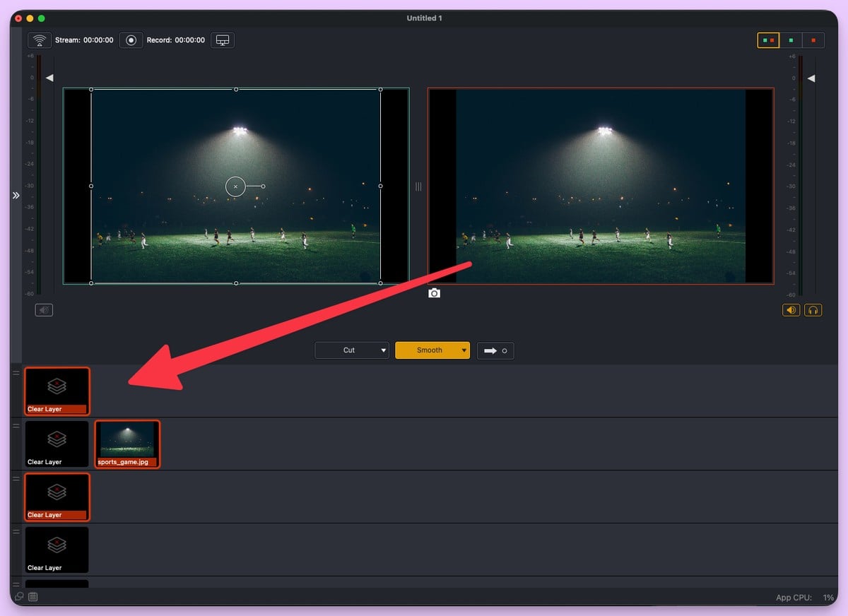Open the Cut transition dropdown
Image resolution: width=848 pixels, height=616 pixels.
coord(351,350)
